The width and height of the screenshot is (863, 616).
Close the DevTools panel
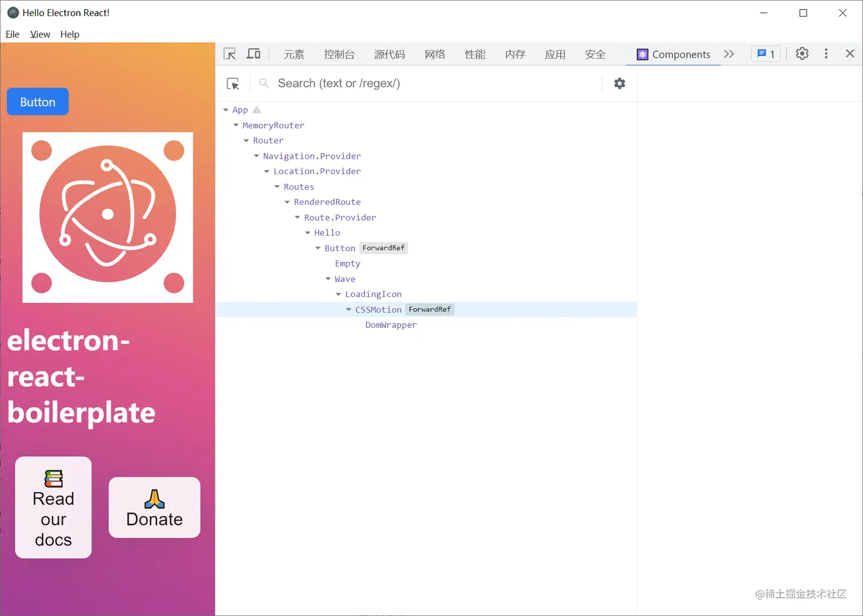click(x=850, y=54)
